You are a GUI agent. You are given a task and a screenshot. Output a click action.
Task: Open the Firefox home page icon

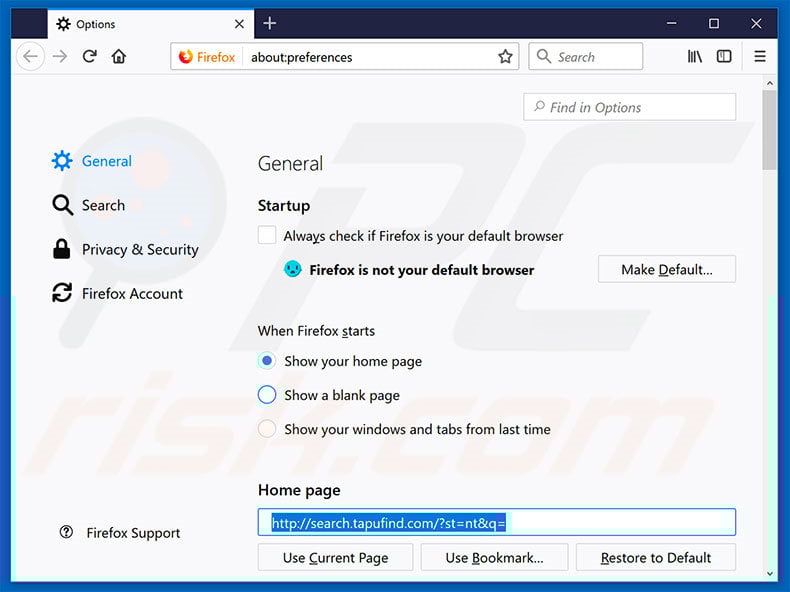pos(119,56)
